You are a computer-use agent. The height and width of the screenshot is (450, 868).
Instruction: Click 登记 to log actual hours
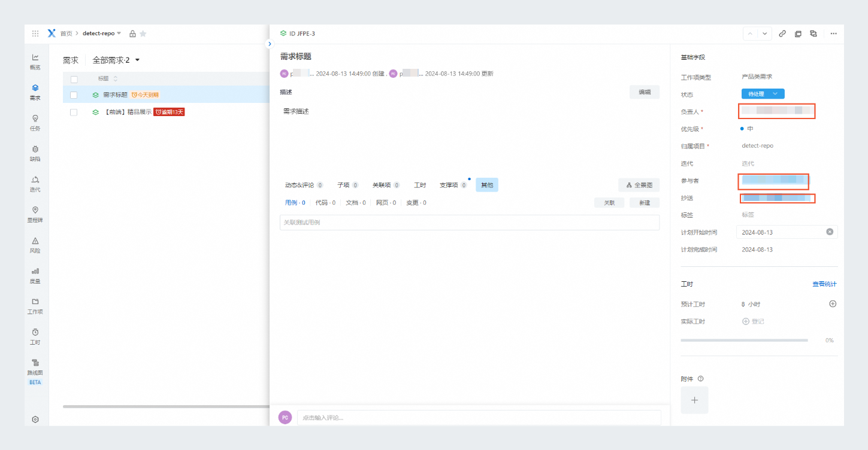point(754,321)
